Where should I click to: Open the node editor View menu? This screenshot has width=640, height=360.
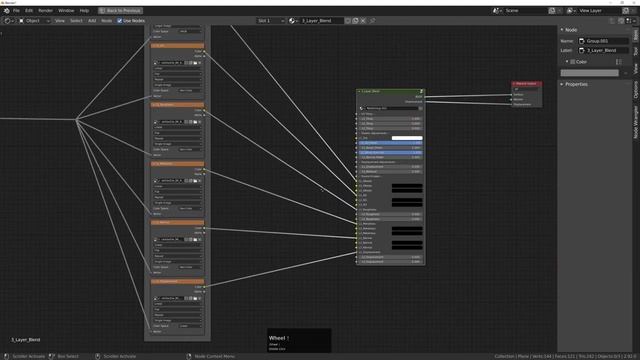(x=60, y=20)
